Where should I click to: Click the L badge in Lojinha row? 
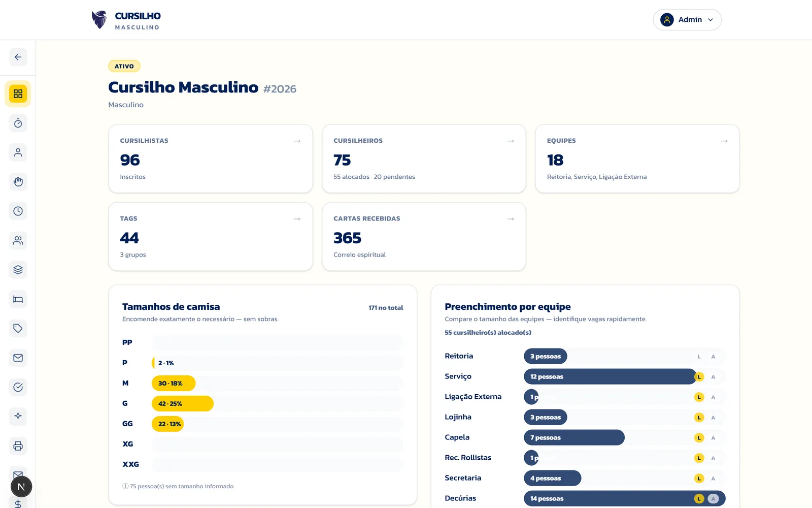point(699,418)
